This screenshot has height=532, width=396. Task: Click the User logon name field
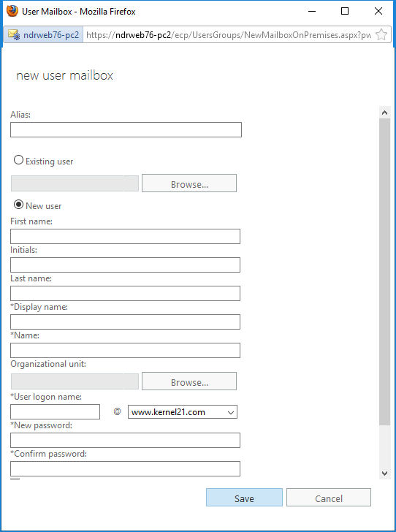pyautogui.click(x=56, y=412)
